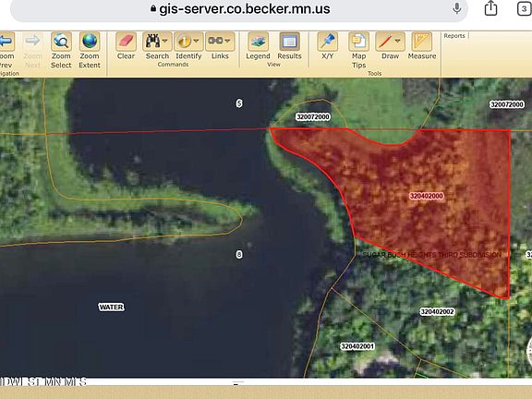532x399 pixels.
Task: Select the Measure ruler tool
Action: tap(422, 42)
